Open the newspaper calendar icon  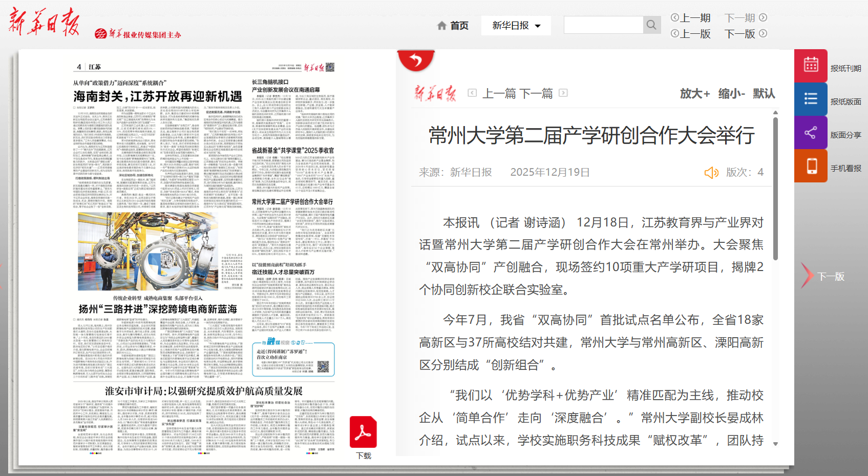point(811,66)
